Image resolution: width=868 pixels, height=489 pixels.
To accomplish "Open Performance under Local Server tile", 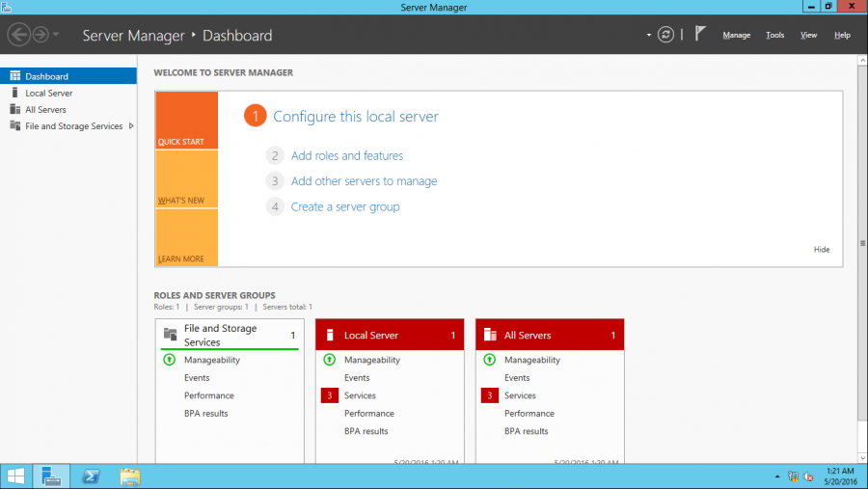I will 368,413.
